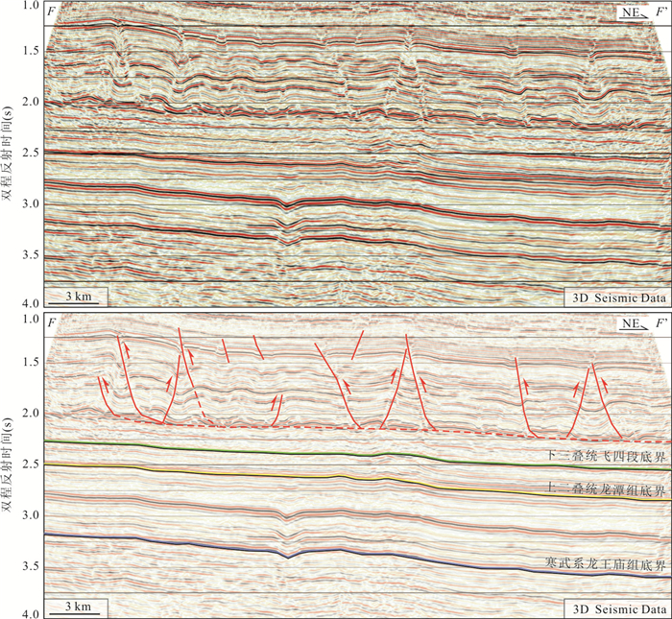The height and width of the screenshot is (619, 672).
Task: Click the 上二叠统龙潭组底界 horizon label
Action: [x=607, y=488]
